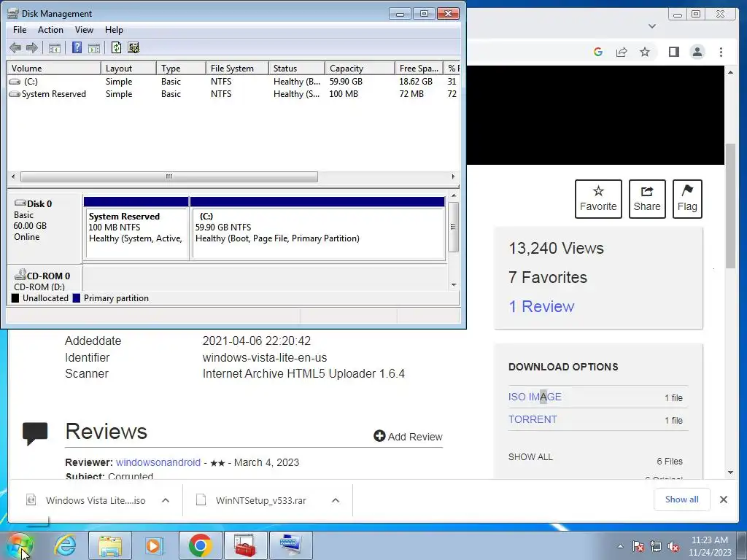747x560 pixels.
Task: Click the Action Center flag tray icon
Action: coord(638,546)
